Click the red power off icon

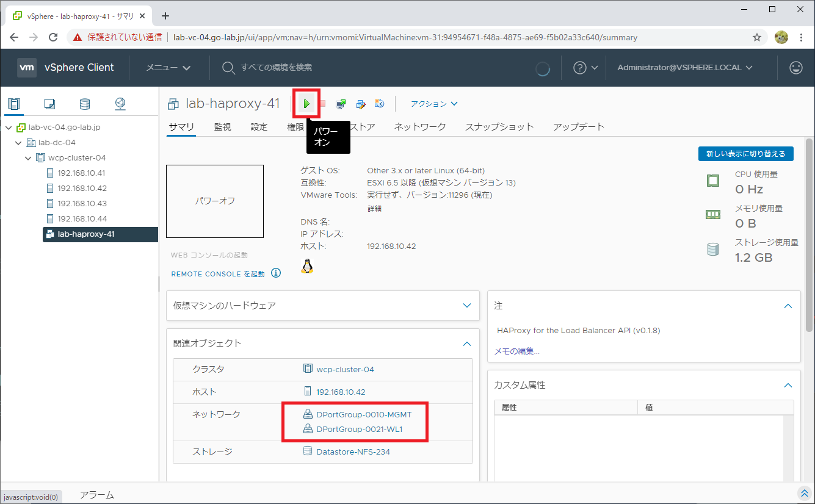tap(323, 104)
